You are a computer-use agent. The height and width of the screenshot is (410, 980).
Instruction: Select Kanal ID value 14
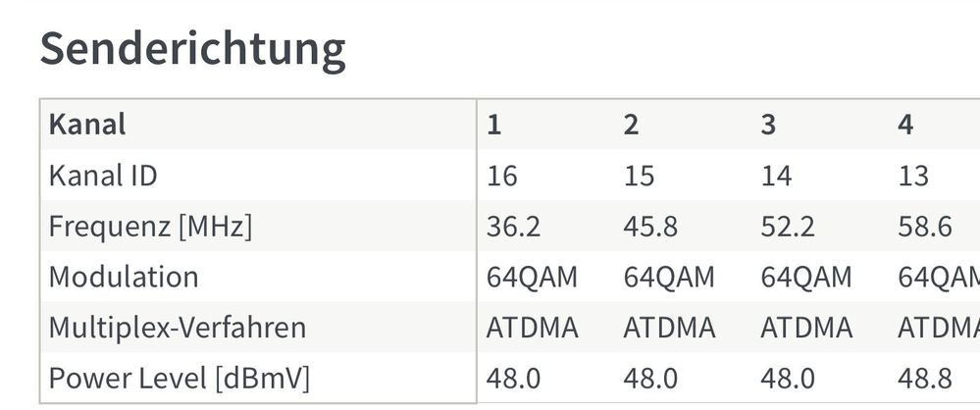(x=777, y=176)
